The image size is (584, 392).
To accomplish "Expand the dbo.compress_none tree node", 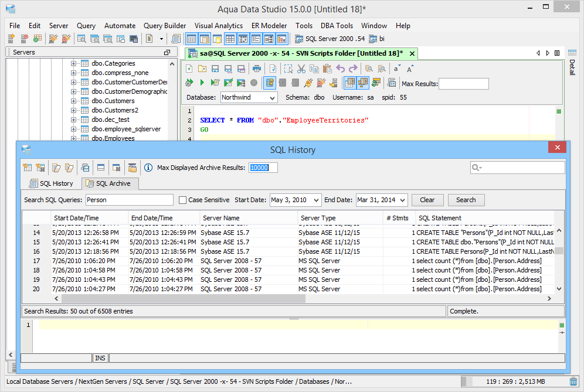I will [x=73, y=73].
